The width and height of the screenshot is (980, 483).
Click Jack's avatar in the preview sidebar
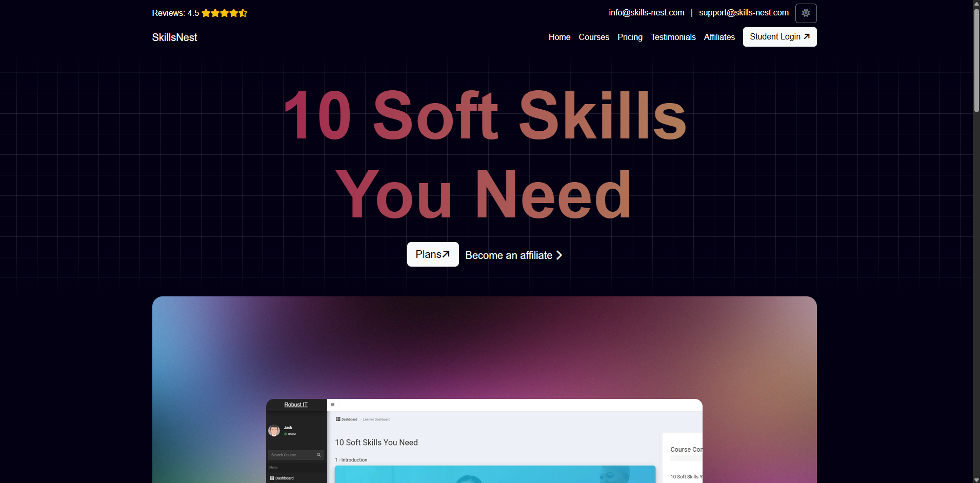point(274,431)
